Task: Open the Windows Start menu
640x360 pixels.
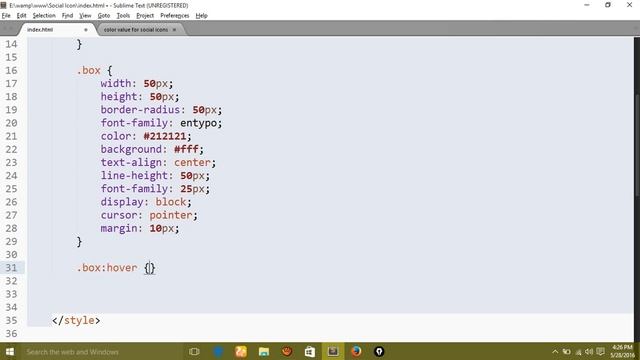Action: pyautogui.click(x=10, y=351)
